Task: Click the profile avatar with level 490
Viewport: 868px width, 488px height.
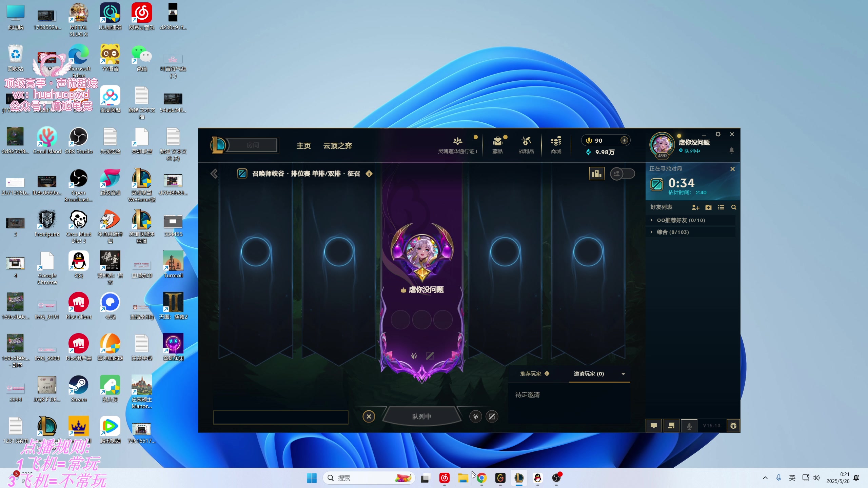Action: (x=662, y=145)
